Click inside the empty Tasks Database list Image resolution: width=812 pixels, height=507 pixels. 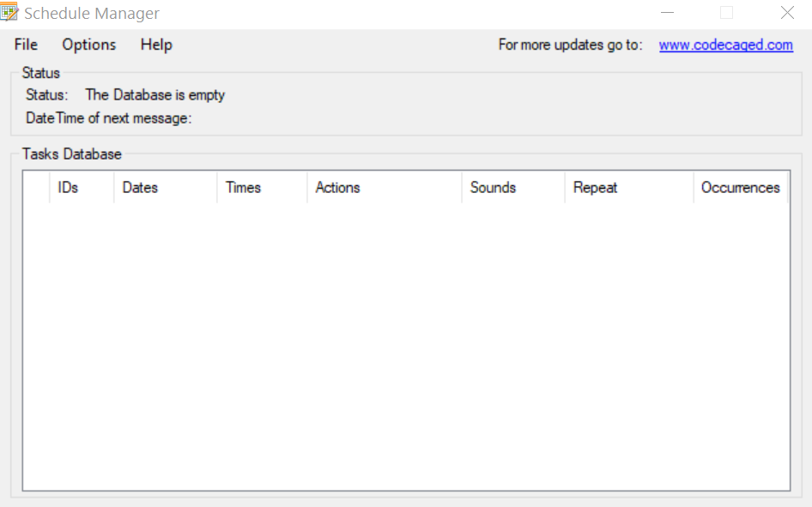(x=403, y=343)
